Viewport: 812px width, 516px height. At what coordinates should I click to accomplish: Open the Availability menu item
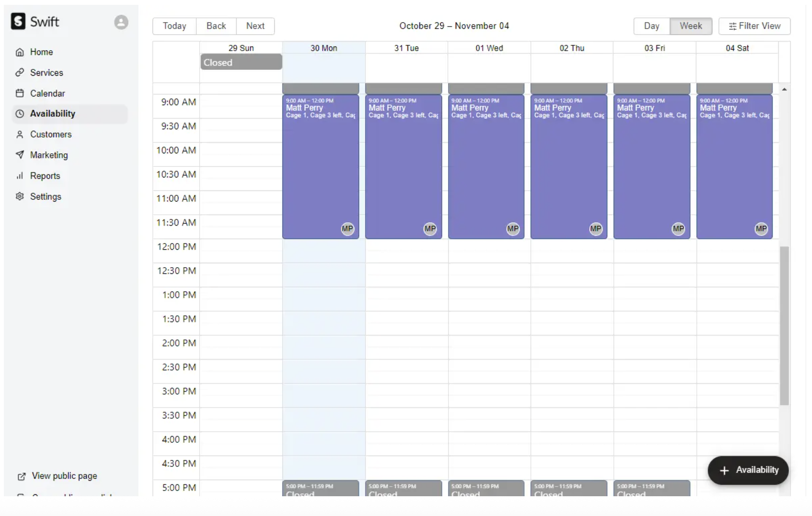(x=53, y=114)
